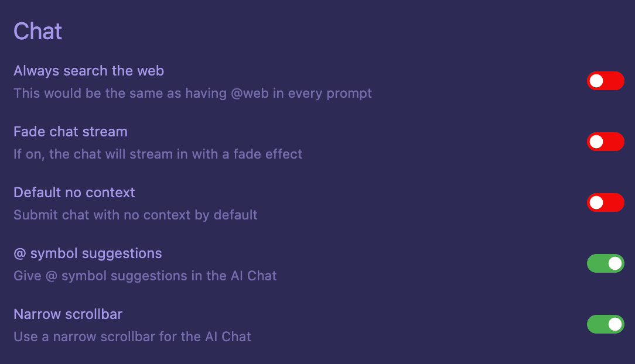635x364 pixels.
Task: Click the Chat section heading
Action: (37, 31)
